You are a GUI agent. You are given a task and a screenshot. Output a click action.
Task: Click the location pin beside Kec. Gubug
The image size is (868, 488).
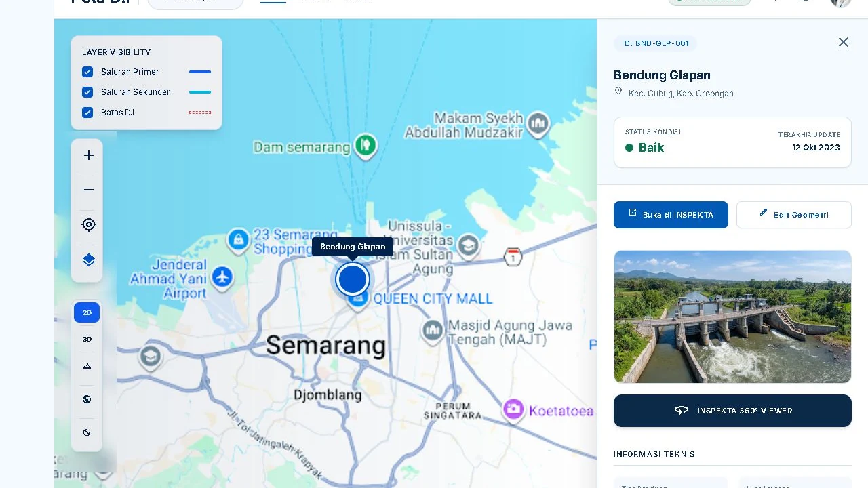618,91
